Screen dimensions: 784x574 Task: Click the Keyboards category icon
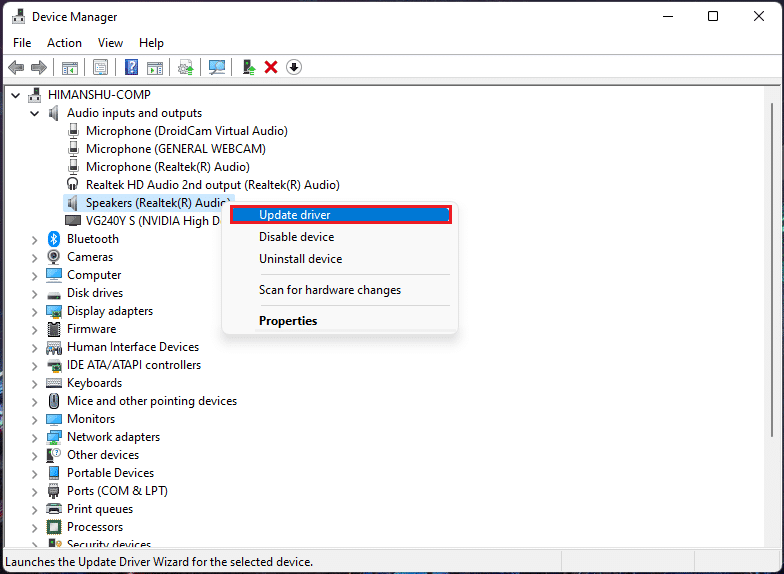[x=54, y=383]
